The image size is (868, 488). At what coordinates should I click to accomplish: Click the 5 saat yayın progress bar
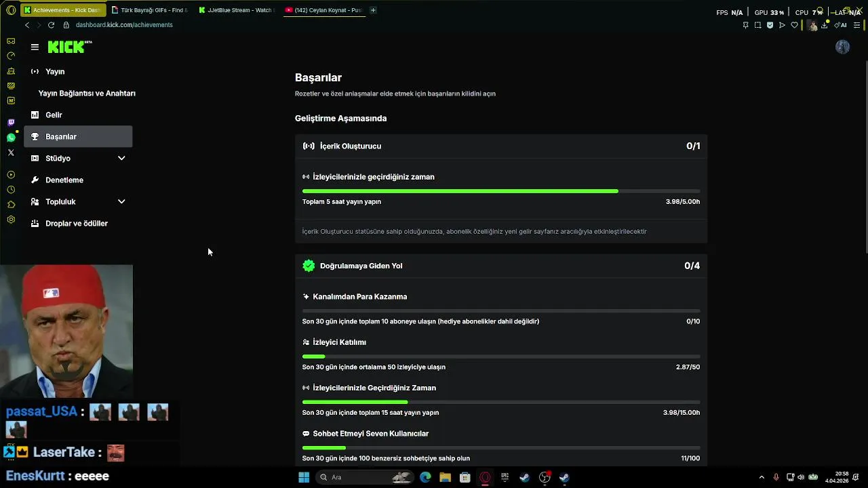click(x=501, y=191)
